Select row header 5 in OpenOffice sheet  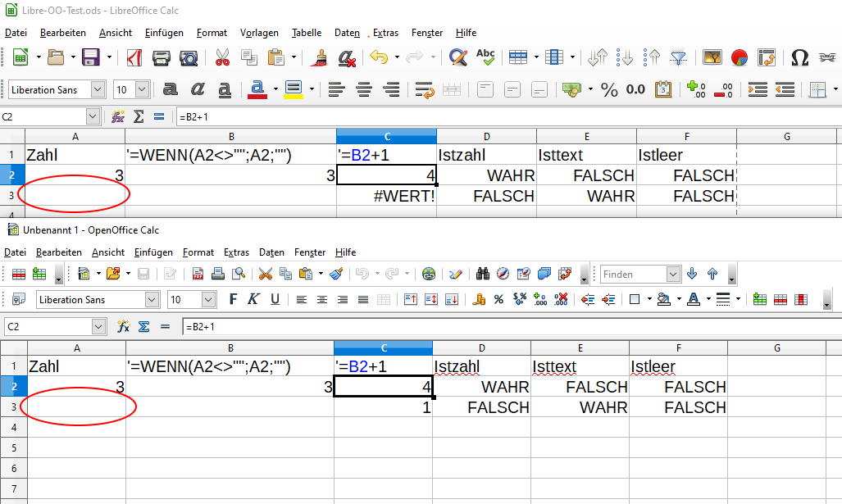tap(12, 448)
